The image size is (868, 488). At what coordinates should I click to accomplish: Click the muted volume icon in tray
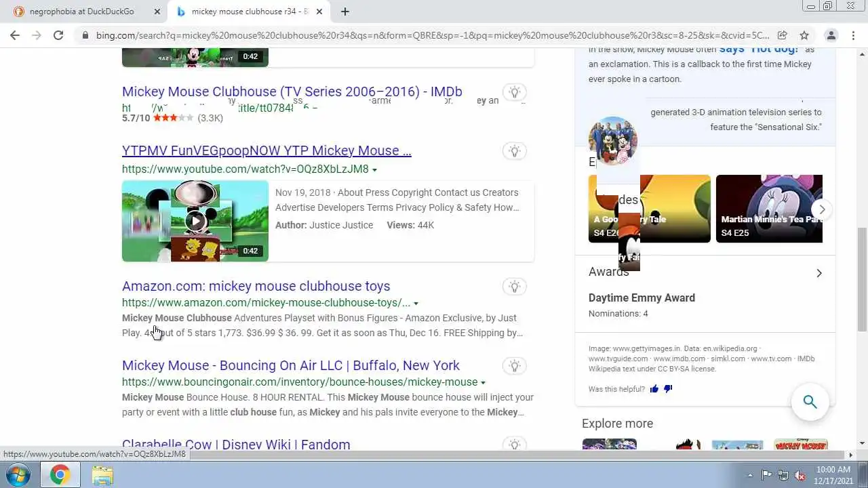[800, 475]
